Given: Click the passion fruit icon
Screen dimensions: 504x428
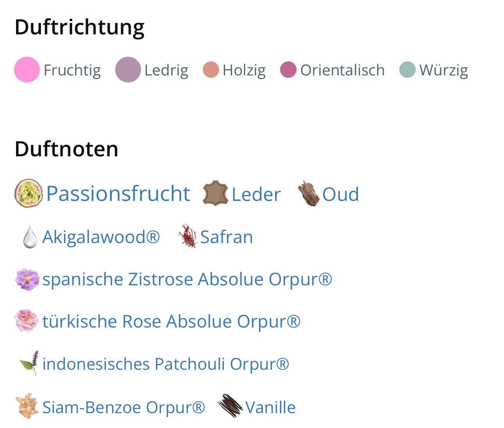Looking at the screenshot, I should 29,193.
